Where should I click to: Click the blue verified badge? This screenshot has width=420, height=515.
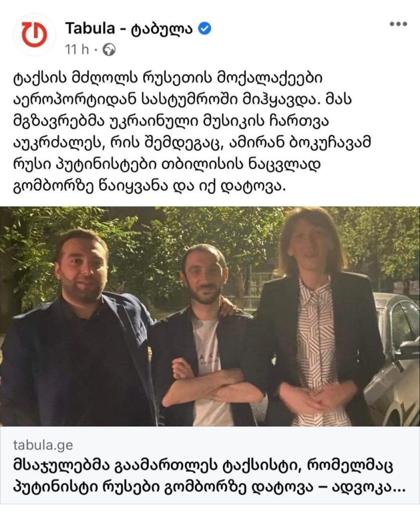205,29
